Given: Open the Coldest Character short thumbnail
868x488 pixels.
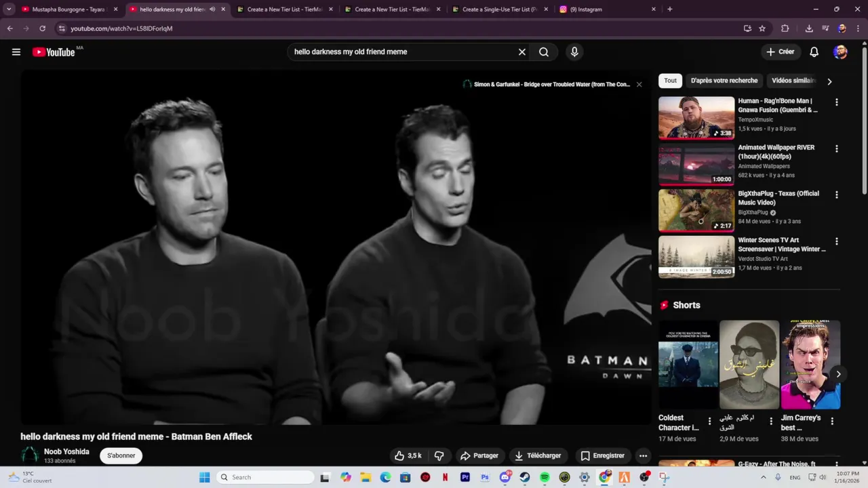Looking at the screenshot, I should [x=688, y=365].
